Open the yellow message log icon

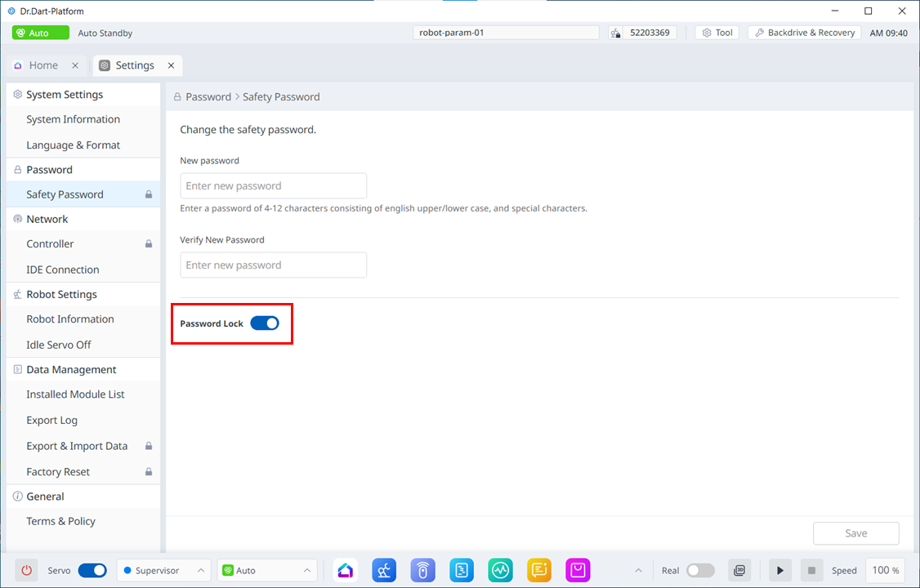(x=539, y=570)
